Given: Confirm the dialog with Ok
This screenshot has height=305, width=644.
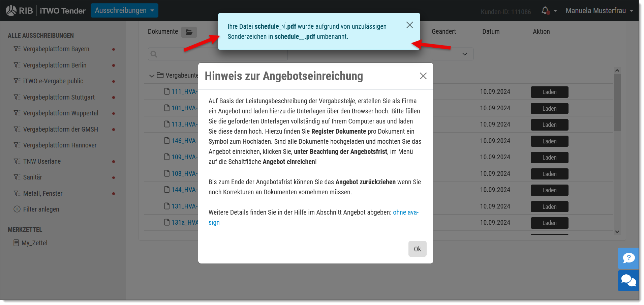Looking at the screenshot, I should tap(418, 249).
